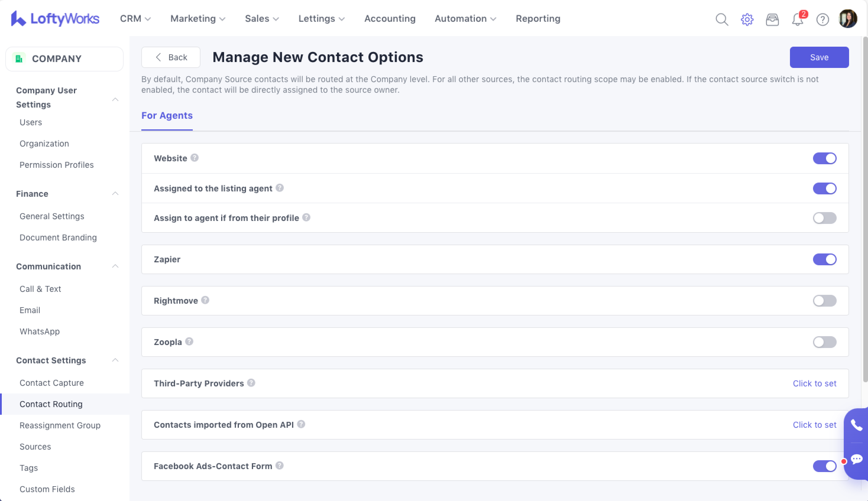Enable the Zoopla toggle
The height and width of the screenshot is (501, 868).
click(x=824, y=342)
